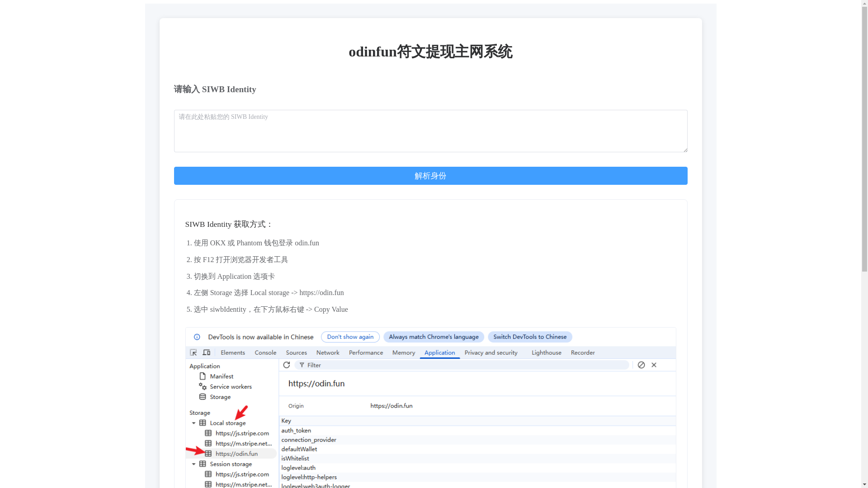Open the Console tab in the DevTools image

tap(265, 353)
